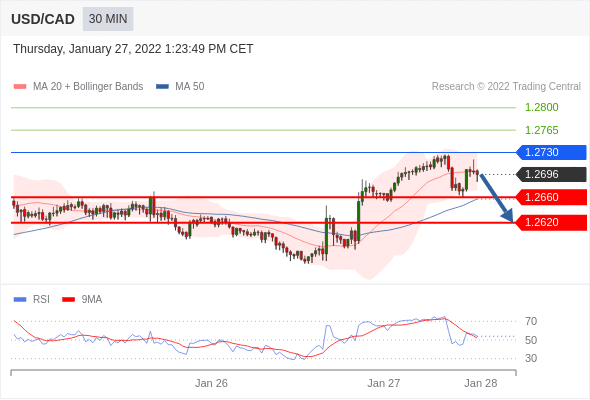Image resolution: width=590 pixels, height=400 pixels.
Task: Click the Jan 28 date marker
Action: [x=481, y=383]
